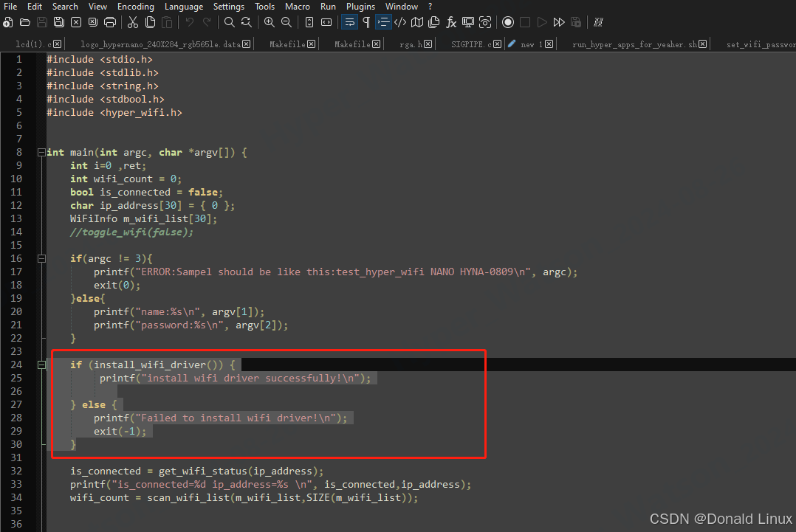Switch to logo_hypernano_240X284_rgb565le.data tab

(160, 44)
